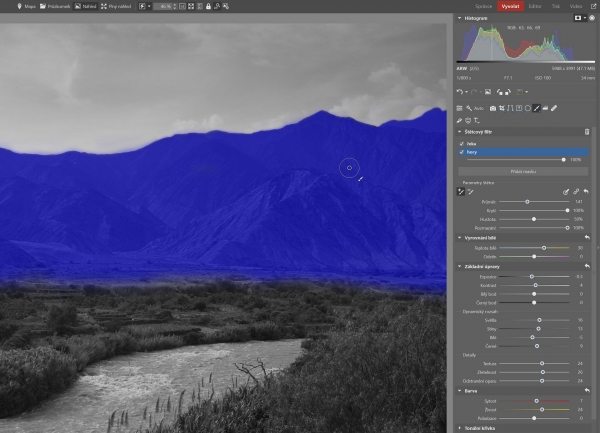Select the straighten lines tool
This screenshot has height=433, width=600.
[510, 108]
